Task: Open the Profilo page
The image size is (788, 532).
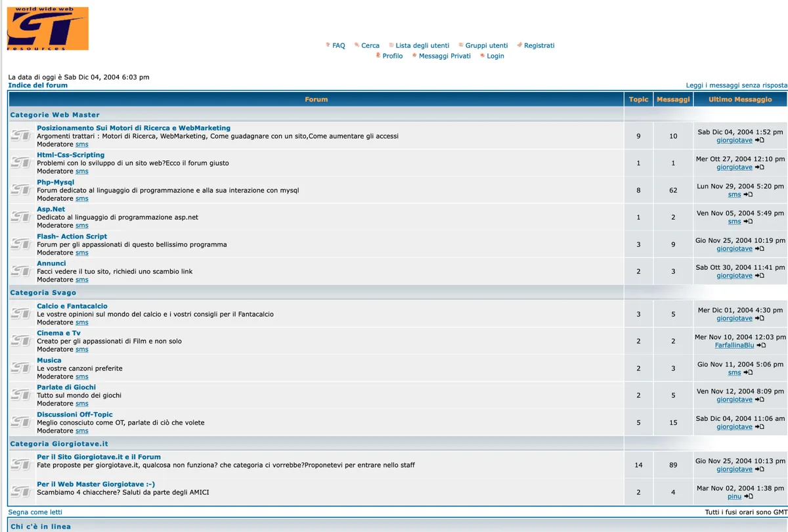Action: click(393, 56)
